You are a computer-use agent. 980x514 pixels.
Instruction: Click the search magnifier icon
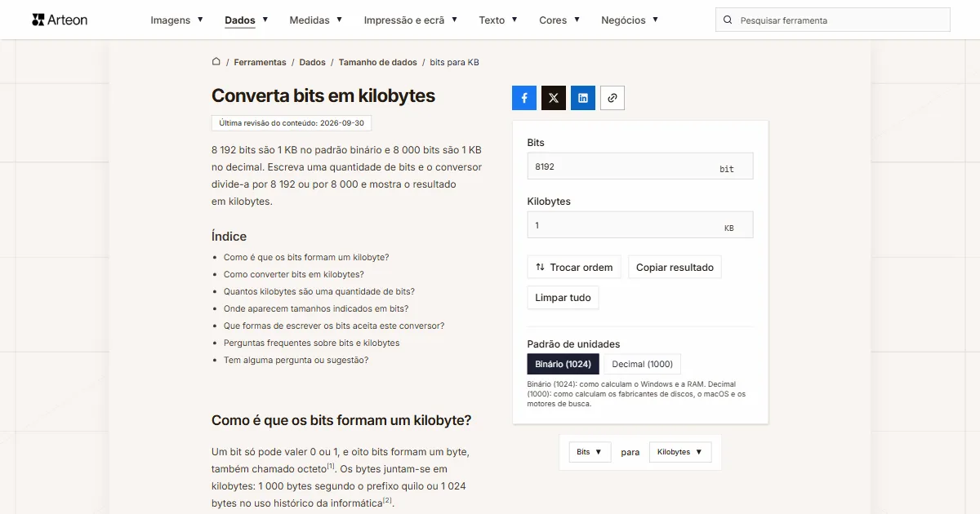pyautogui.click(x=728, y=20)
